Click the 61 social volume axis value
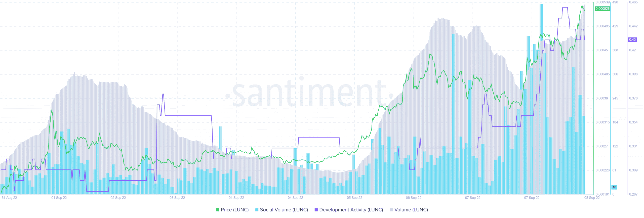 coord(614,170)
